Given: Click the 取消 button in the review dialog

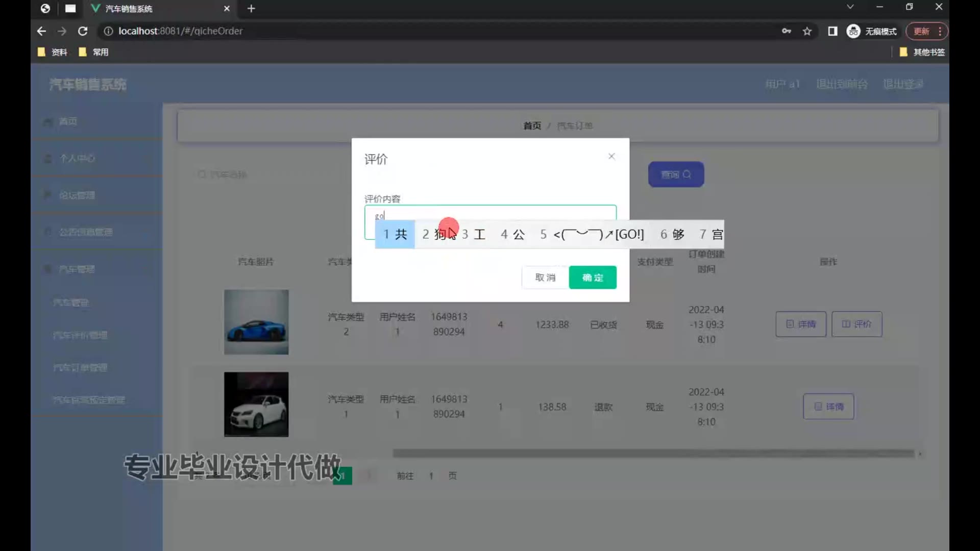Looking at the screenshot, I should pyautogui.click(x=545, y=278).
